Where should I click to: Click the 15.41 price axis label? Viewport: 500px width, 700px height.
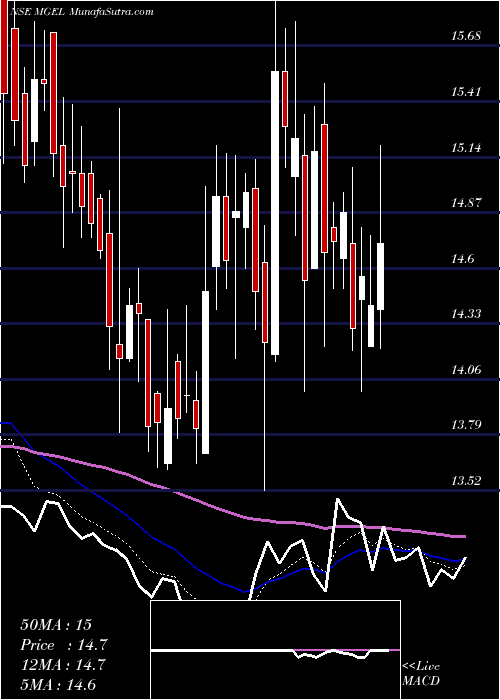coord(466,92)
